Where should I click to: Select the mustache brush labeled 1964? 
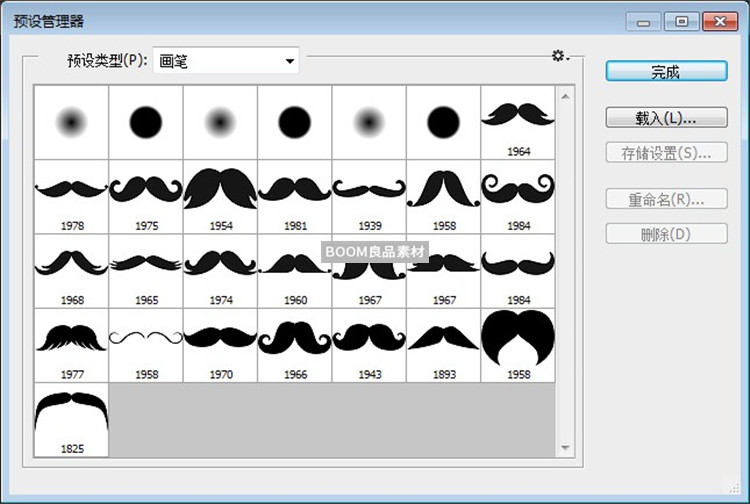click(518, 121)
